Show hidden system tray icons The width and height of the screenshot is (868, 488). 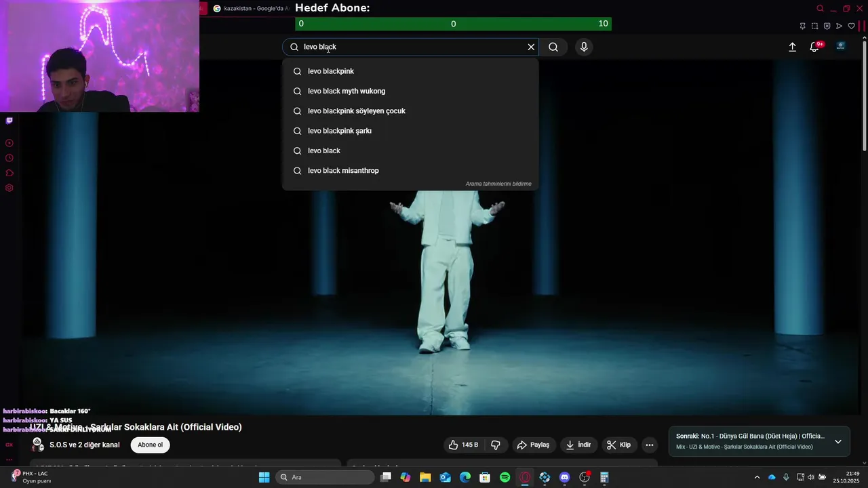pos(757,477)
